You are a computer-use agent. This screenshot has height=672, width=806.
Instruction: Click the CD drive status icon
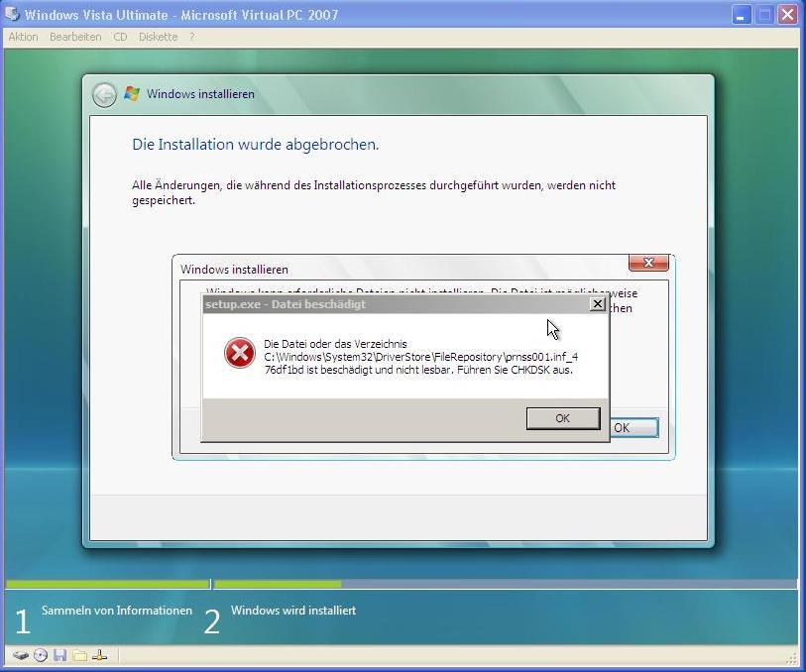coord(40,655)
